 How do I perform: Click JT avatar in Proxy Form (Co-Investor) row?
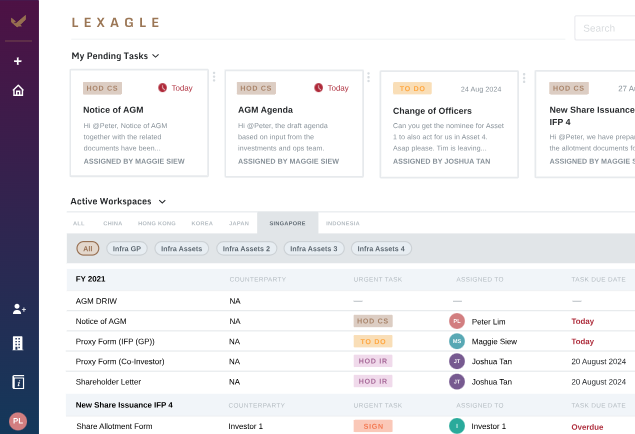(457, 361)
